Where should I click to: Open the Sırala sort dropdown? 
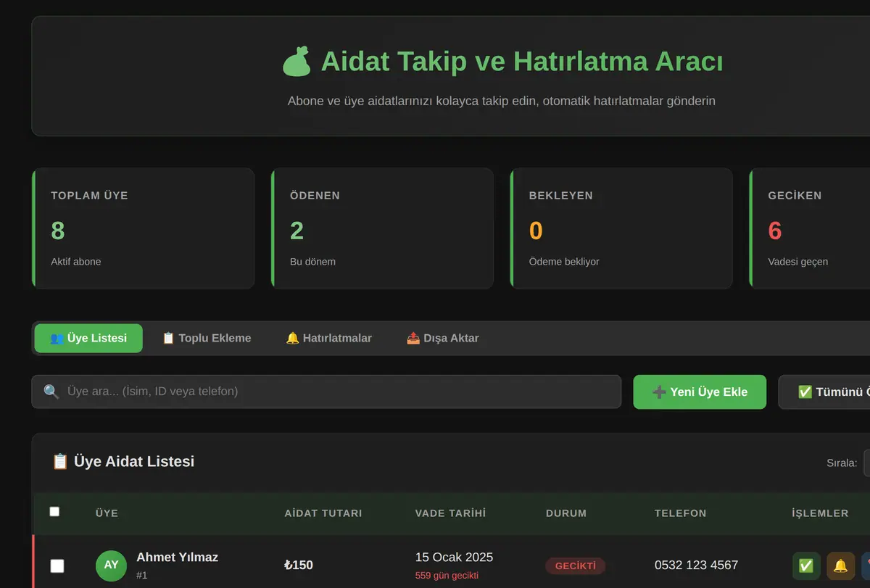(866, 463)
